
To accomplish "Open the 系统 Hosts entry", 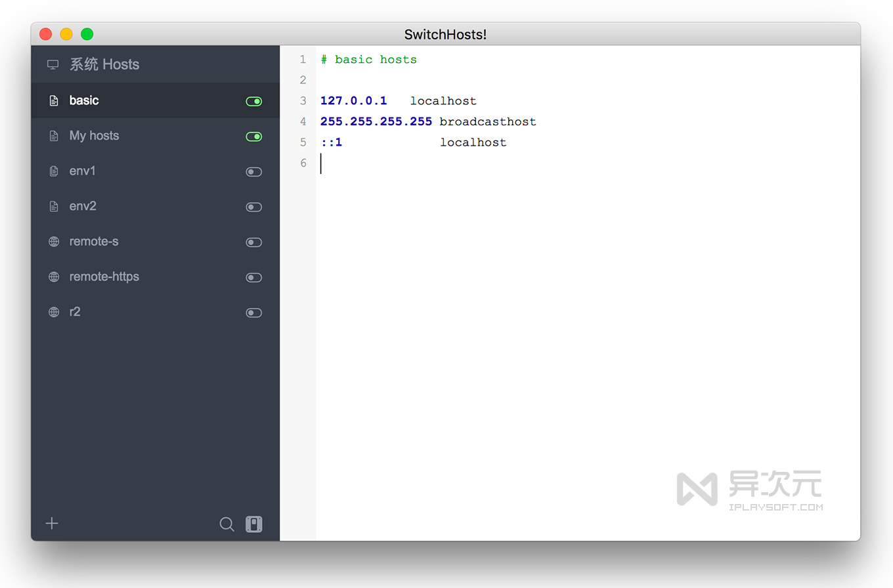I will pos(156,64).
